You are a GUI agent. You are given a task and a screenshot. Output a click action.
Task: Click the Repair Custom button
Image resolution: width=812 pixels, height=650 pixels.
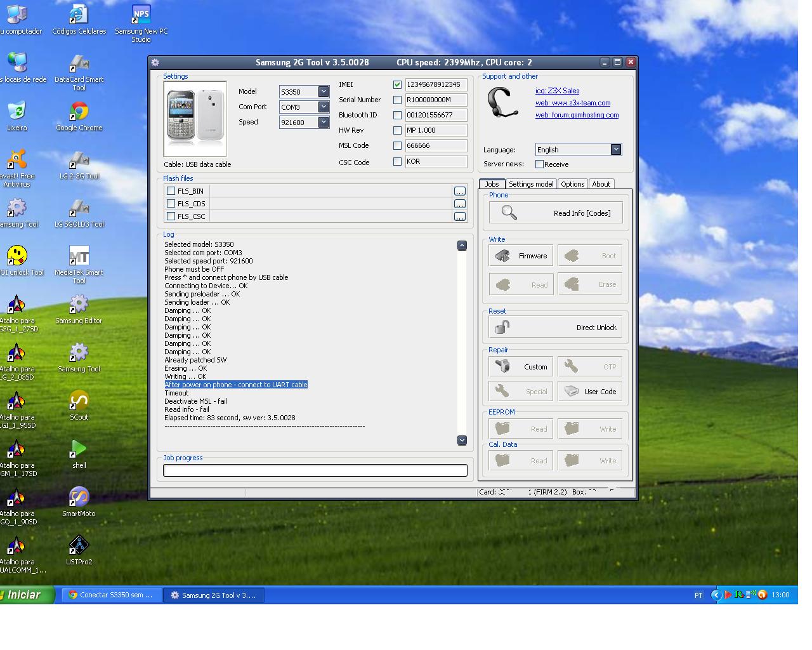(x=521, y=366)
